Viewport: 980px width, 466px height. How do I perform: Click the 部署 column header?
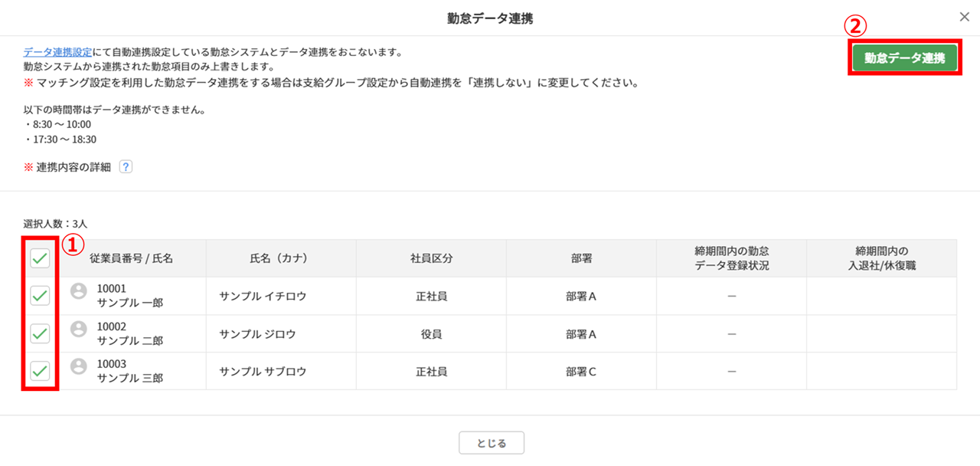point(581,258)
